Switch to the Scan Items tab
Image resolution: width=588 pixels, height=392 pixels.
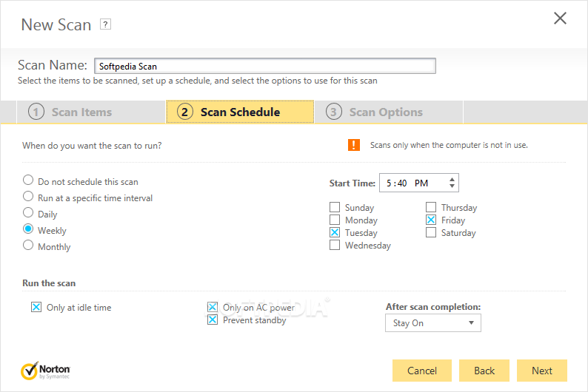click(91, 112)
